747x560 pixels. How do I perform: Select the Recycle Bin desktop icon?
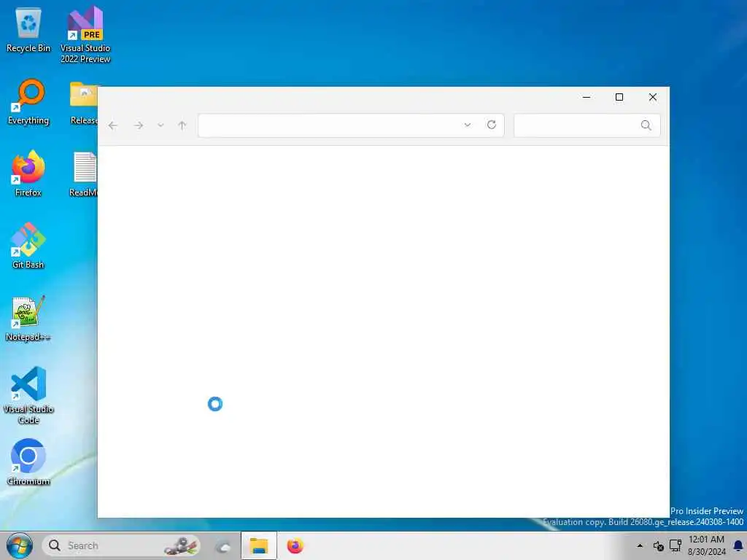point(28,29)
